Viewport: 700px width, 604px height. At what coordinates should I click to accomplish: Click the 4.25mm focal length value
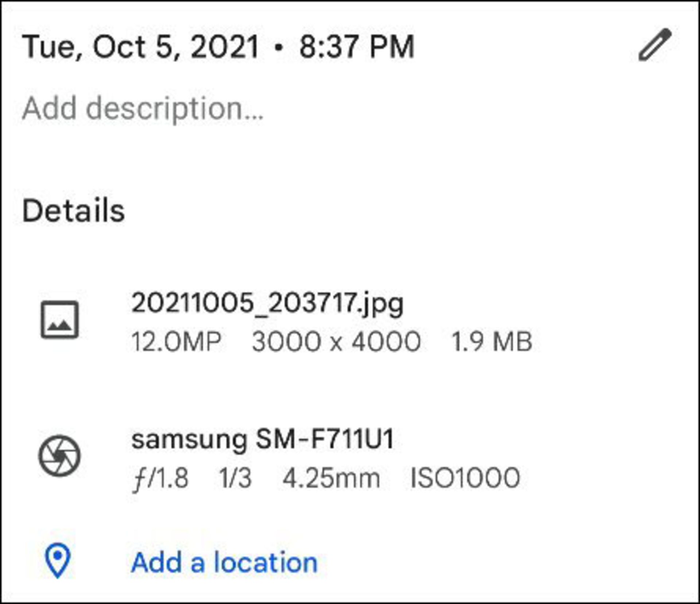coord(331,478)
